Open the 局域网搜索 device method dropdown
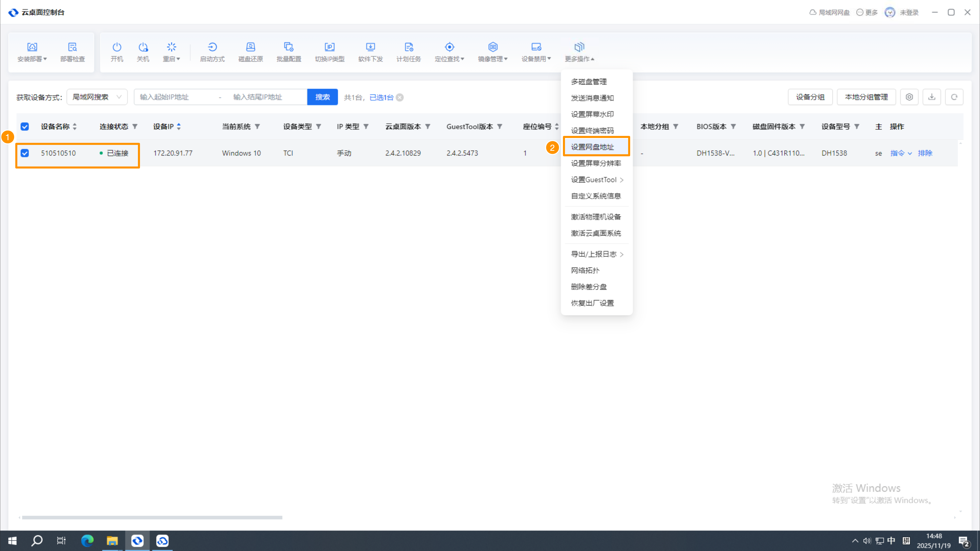The width and height of the screenshot is (980, 551). click(x=97, y=97)
